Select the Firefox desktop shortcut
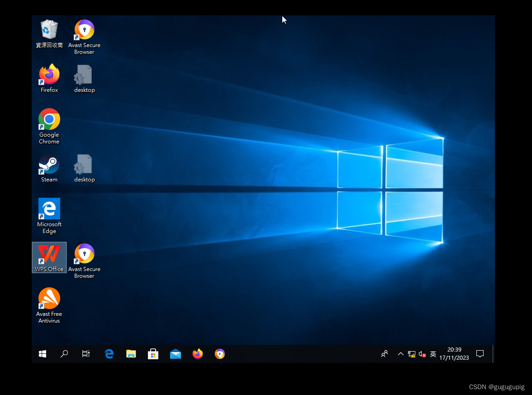Viewport: 532px width, 395px height. [49, 78]
